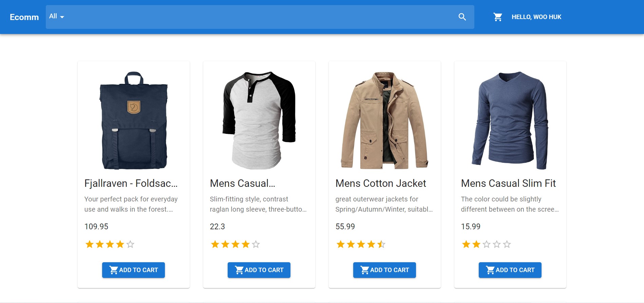Add Mens Cotton Jacket to cart
The height and width of the screenshot is (303, 644).
click(x=384, y=270)
